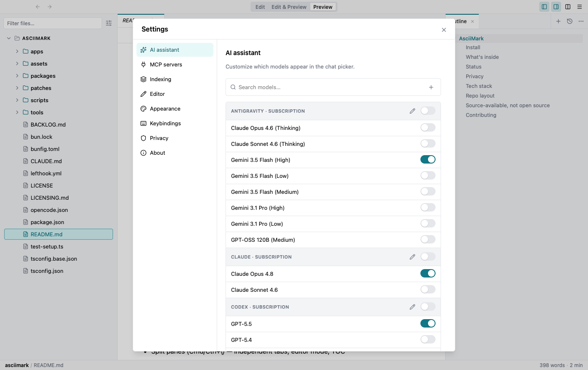Navigate forward with the right arrow

point(50,7)
